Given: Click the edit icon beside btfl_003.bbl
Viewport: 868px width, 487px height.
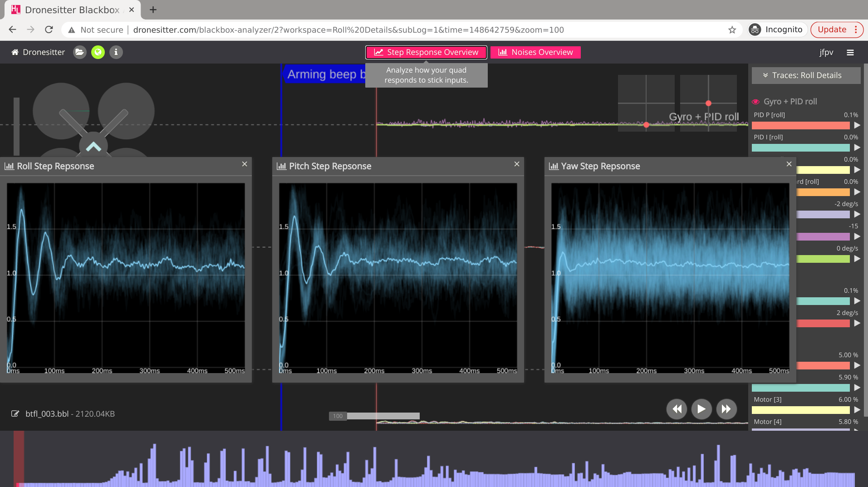Looking at the screenshot, I should point(15,413).
